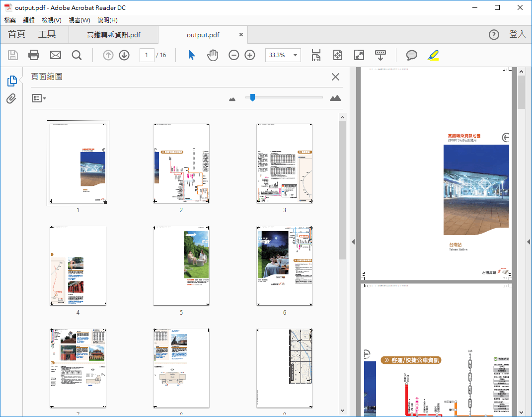Viewport: 532px width, 417px height.
Task: Select the arrow Selection tool
Action: click(x=191, y=55)
